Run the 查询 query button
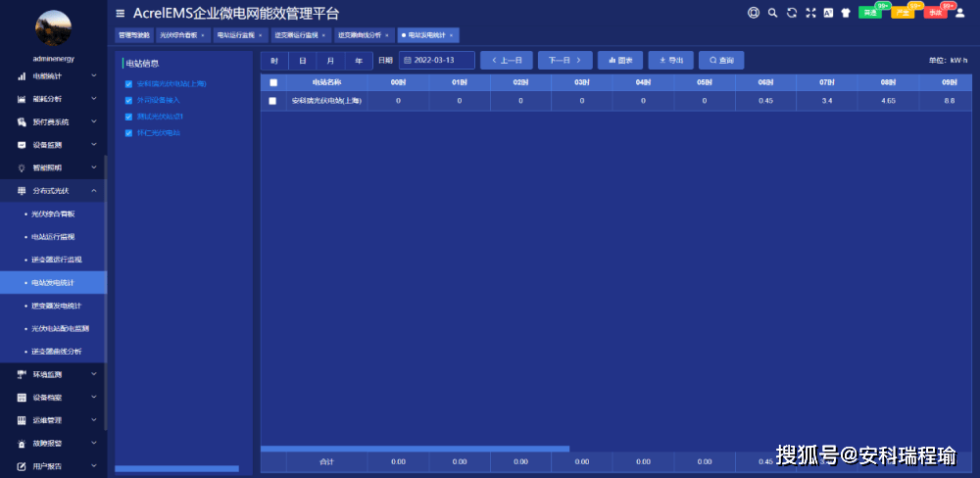 (x=721, y=60)
